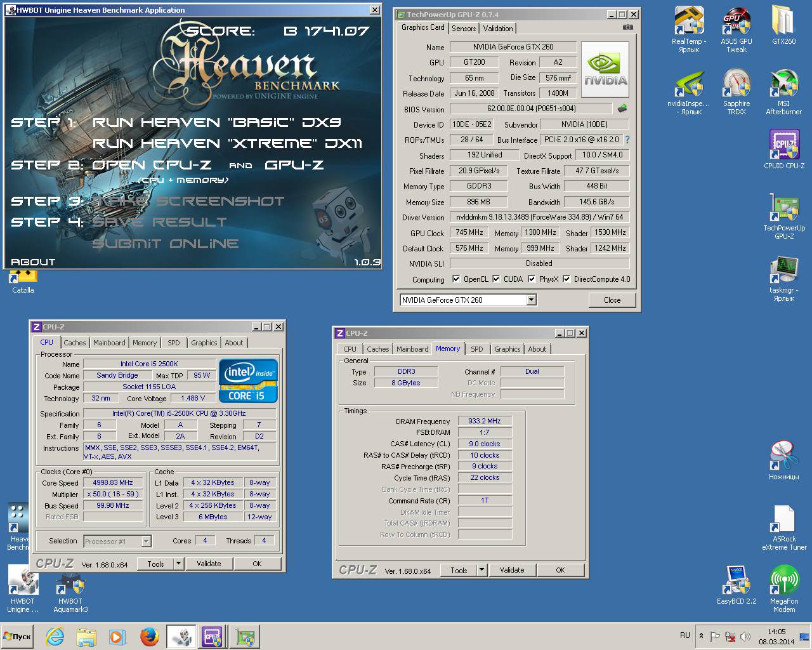
Task: Toggle the PhysX checkbox in GPU-Z
Action: coord(532,279)
